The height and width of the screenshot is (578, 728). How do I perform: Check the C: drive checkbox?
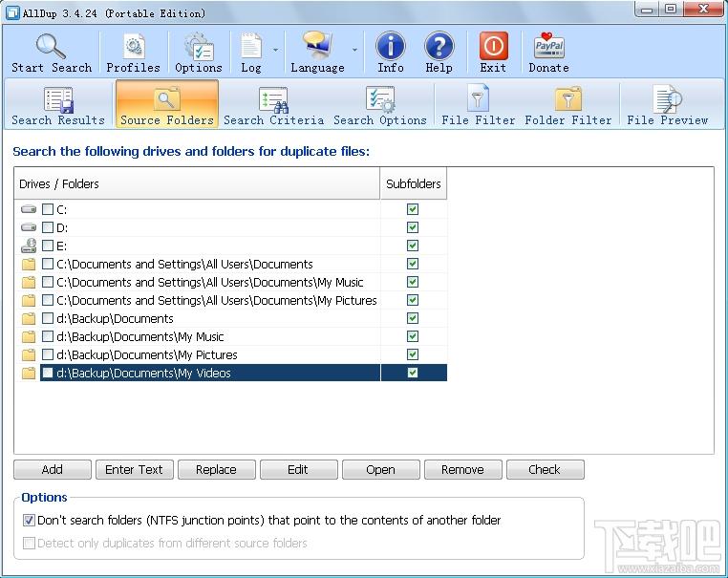pos(48,209)
